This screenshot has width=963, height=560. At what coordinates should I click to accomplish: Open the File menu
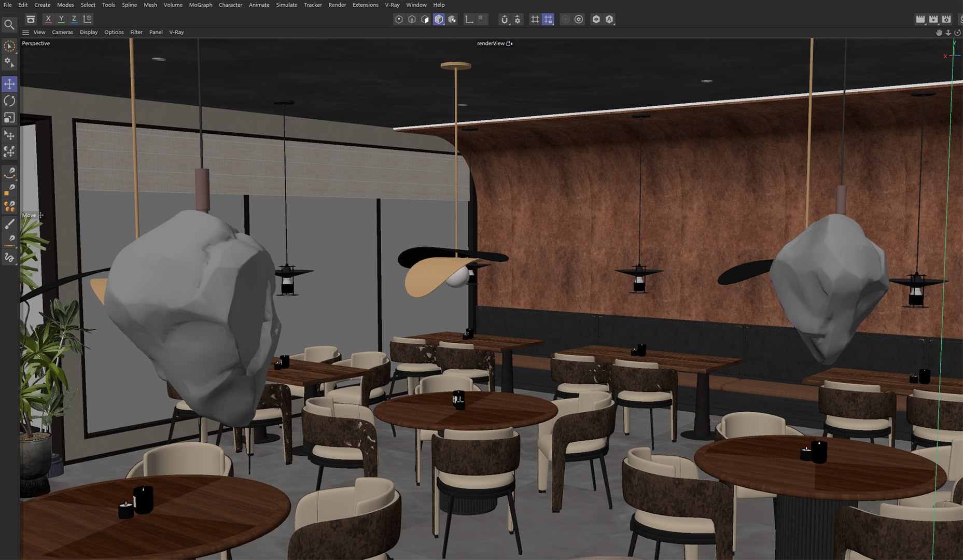click(8, 5)
